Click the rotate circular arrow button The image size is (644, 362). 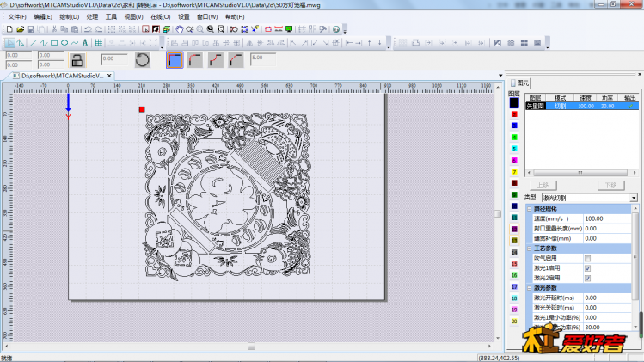point(143,60)
